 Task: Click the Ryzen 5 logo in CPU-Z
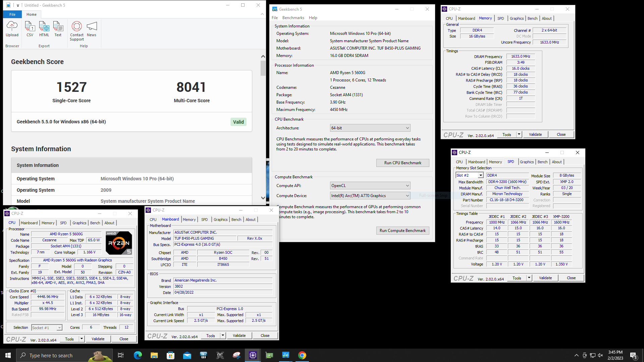coord(119,243)
